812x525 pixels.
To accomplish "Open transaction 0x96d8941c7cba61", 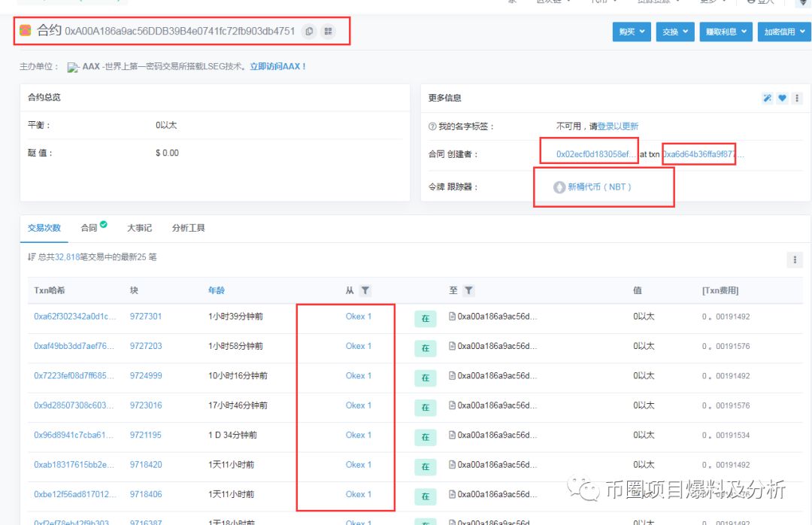I will [74, 434].
